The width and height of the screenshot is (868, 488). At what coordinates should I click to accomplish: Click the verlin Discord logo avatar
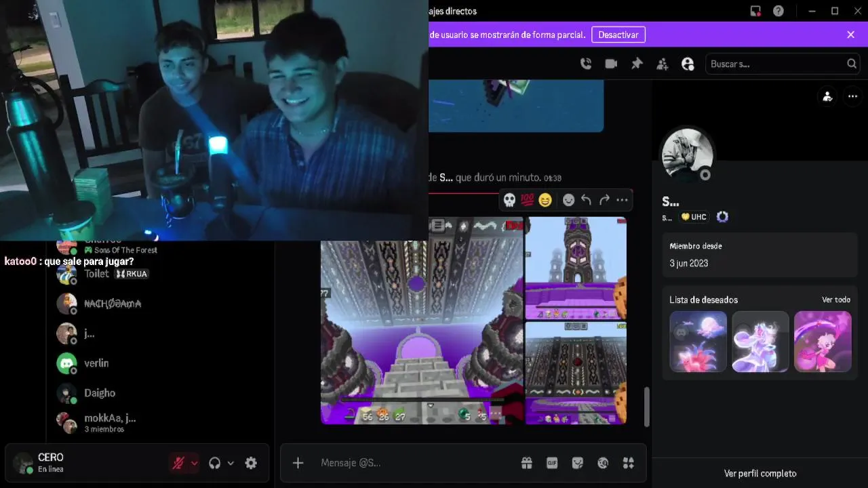[x=66, y=363]
